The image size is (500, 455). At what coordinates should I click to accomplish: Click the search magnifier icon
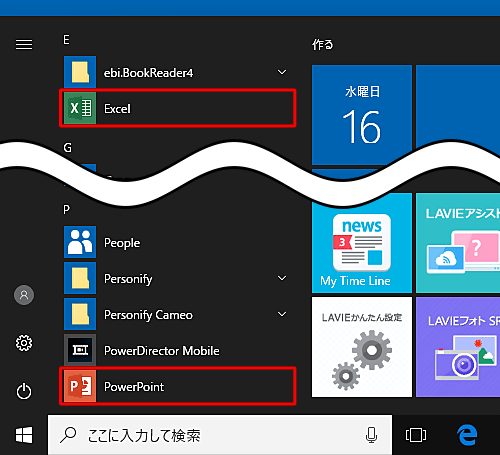[68, 435]
